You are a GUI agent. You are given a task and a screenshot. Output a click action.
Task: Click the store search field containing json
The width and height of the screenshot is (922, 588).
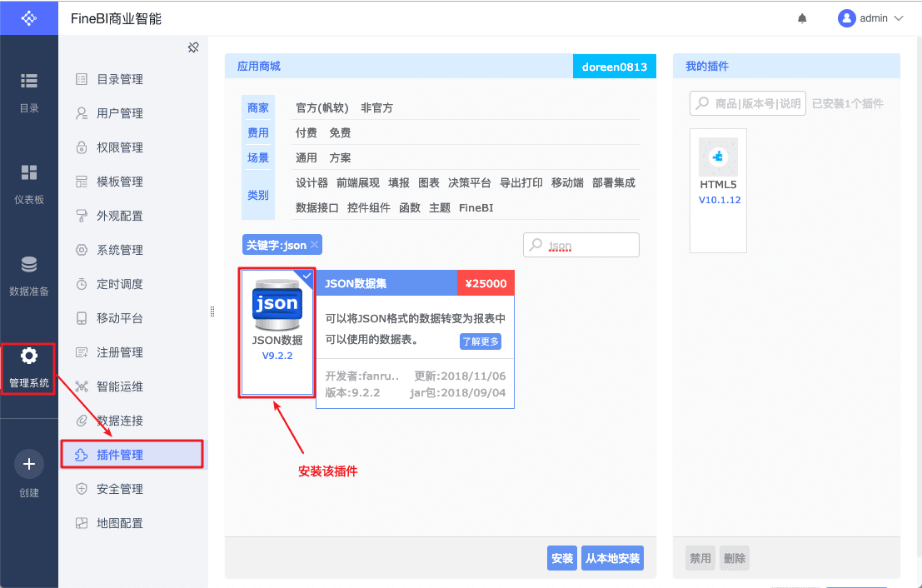pos(581,245)
